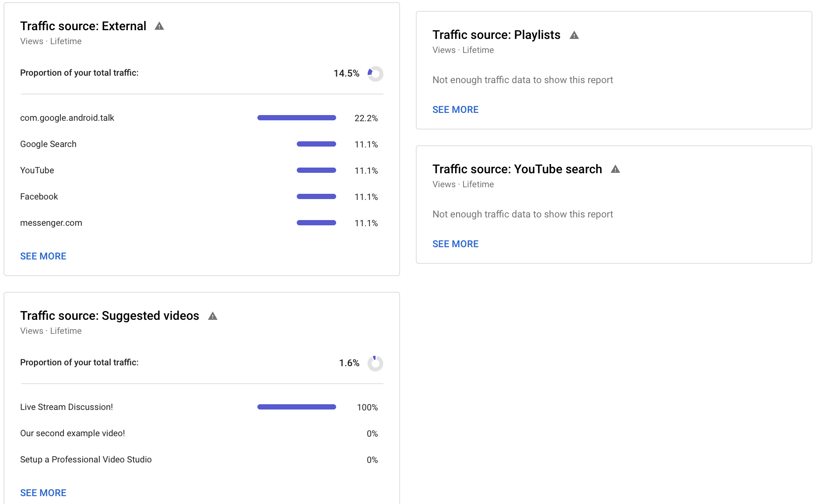Click warning icon beside Traffic source: External
Screen dimensions: 836x504
click(159, 26)
